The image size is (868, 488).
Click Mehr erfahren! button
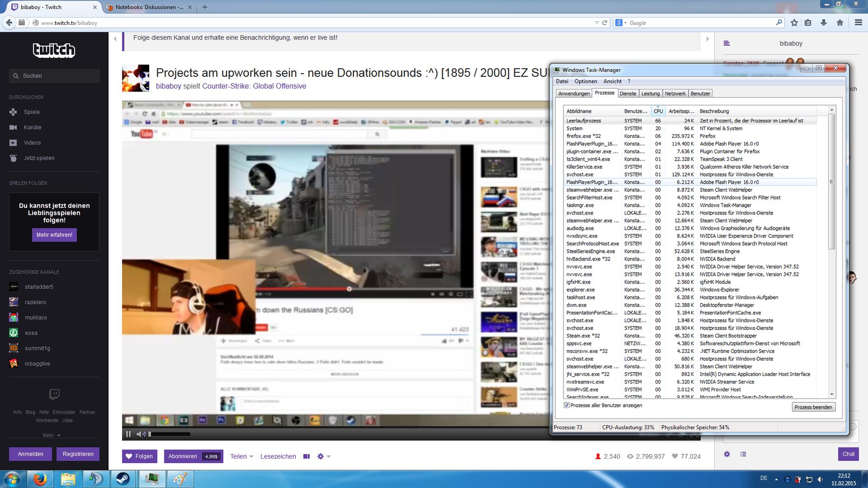pyautogui.click(x=54, y=235)
